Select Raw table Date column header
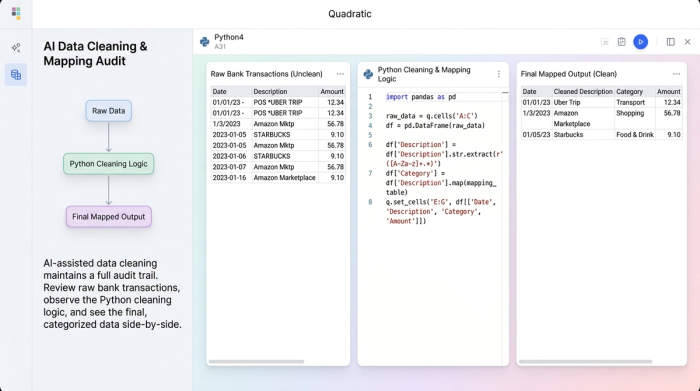 click(231, 92)
